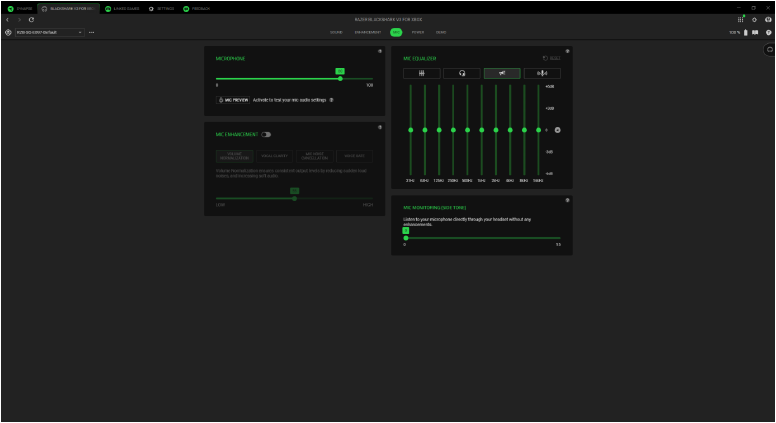Click the Mic Preview button
Screen dimensions: 776x423
(233, 100)
